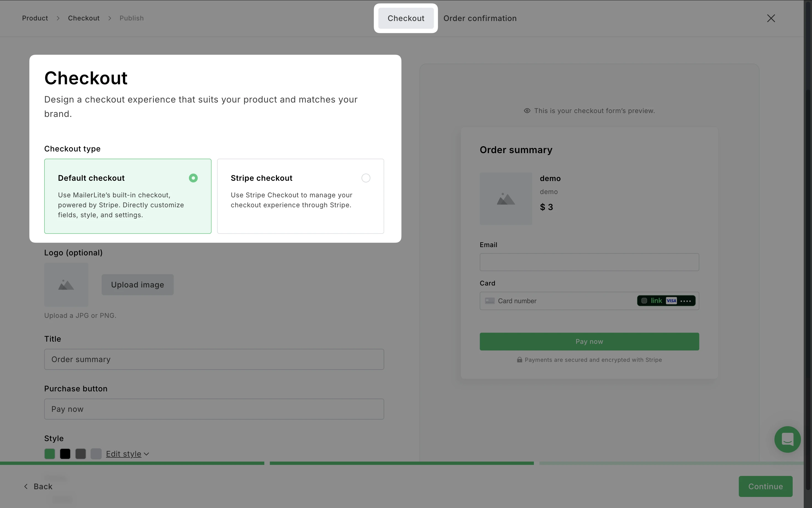This screenshot has width=812, height=508.
Task: Pick the green style color swatch
Action: [x=50, y=454]
